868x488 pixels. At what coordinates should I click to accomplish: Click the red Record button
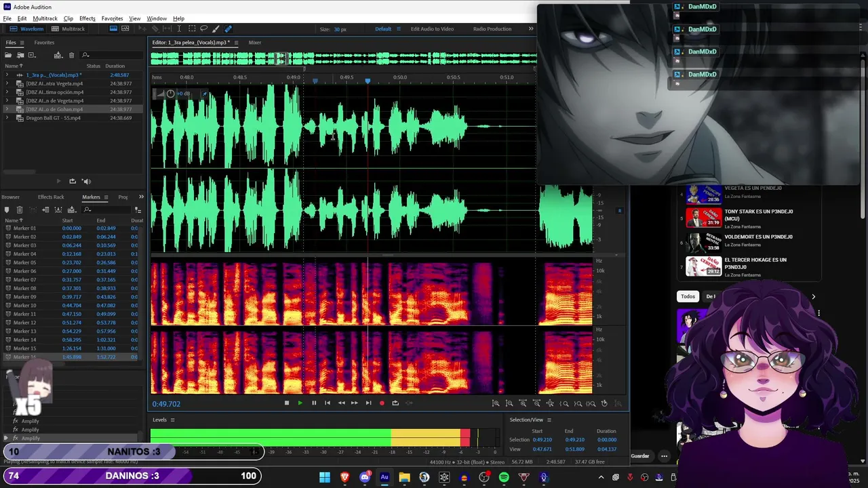pyautogui.click(x=382, y=403)
